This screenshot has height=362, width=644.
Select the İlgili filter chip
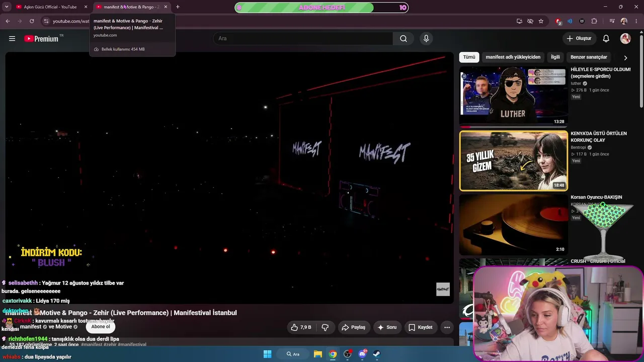click(x=555, y=57)
